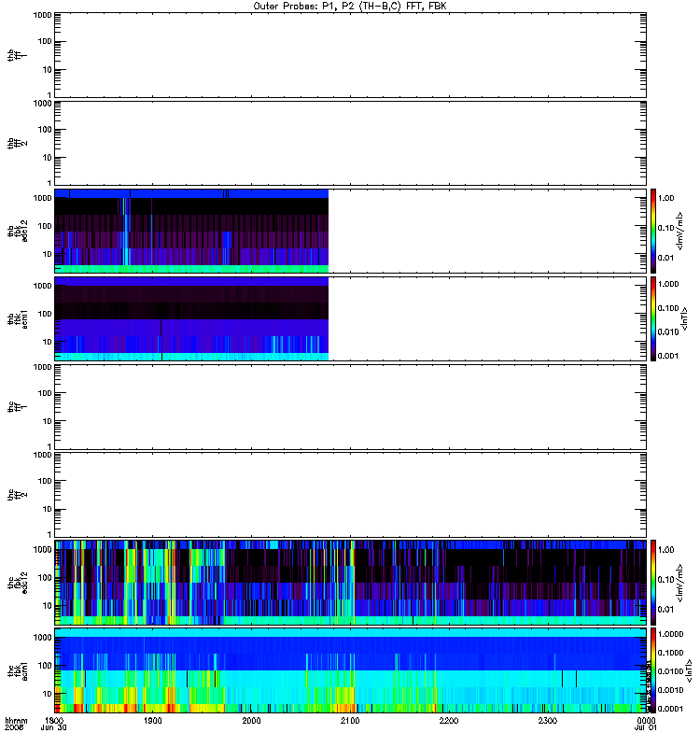Viewport: 700px width, 747px height.
Task: Click the thb fbk scm1 spectrogram data
Action: pos(191,318)
